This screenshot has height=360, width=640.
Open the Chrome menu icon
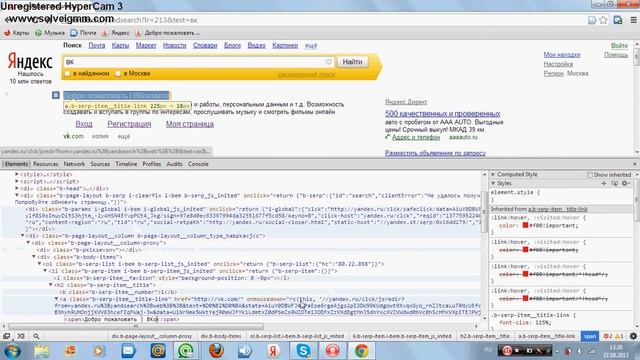click(633, 20)
